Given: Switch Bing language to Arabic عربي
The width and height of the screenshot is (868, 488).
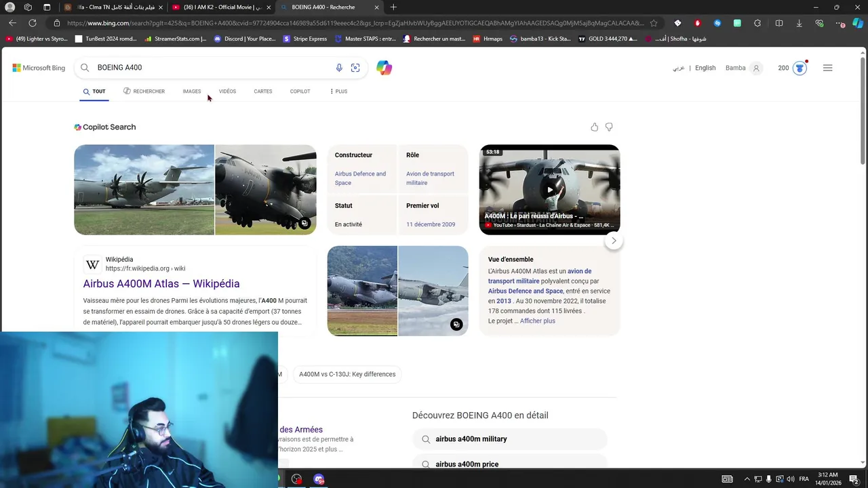Looking at the screenshot, I should point(678,68).
